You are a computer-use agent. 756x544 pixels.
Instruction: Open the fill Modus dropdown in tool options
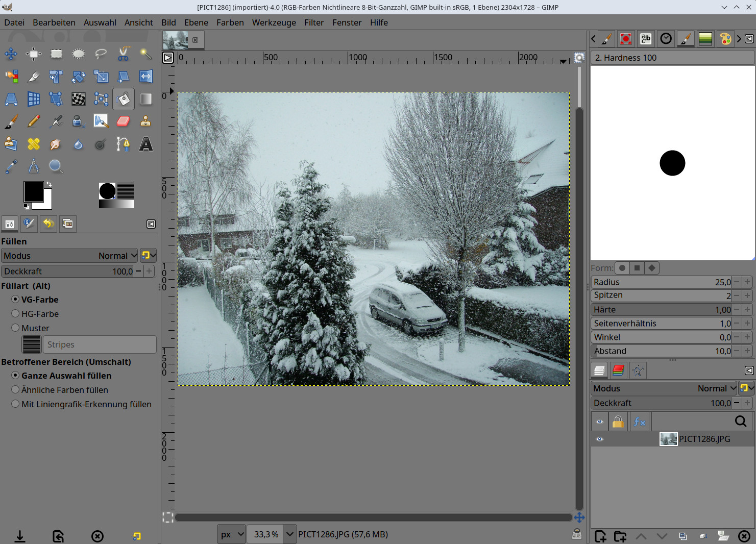coord(70,256)
